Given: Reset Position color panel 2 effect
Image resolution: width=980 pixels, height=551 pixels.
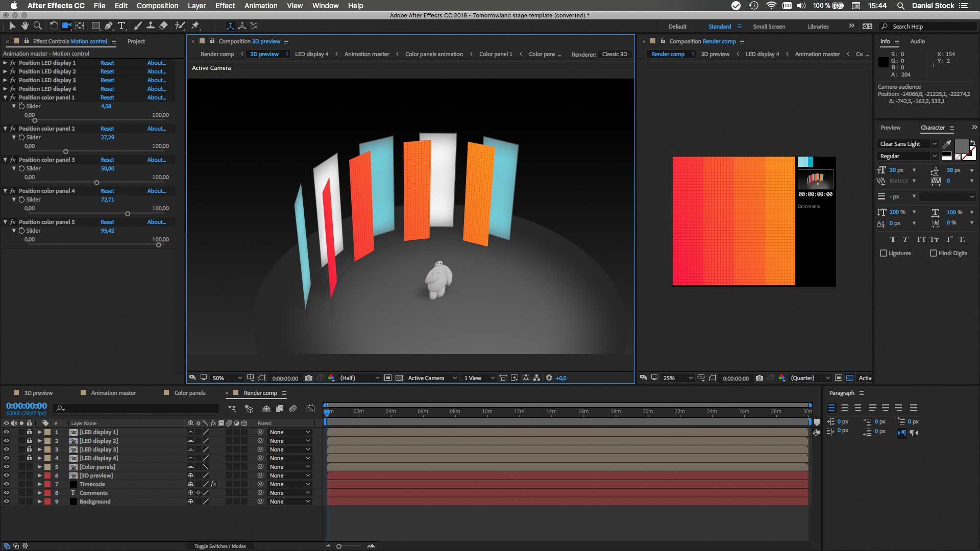Looking at the screenshot, I should pos(107,129).
